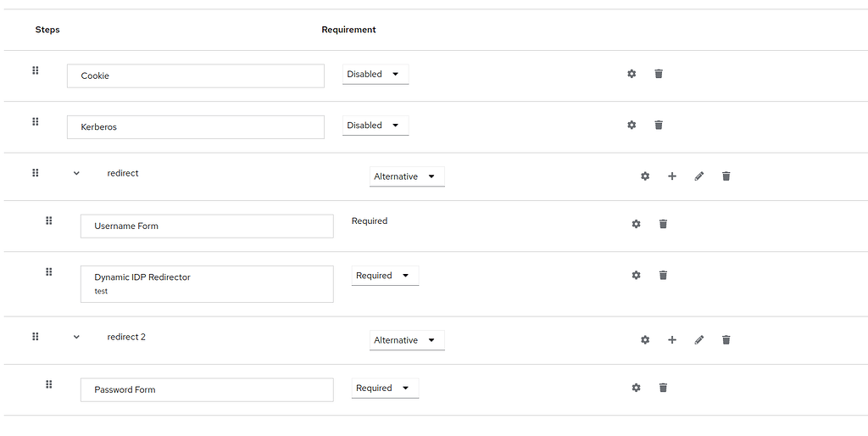The image size is (868, 436).
Task: Add a step to redirect 2
Action: [x=672, y=340]
